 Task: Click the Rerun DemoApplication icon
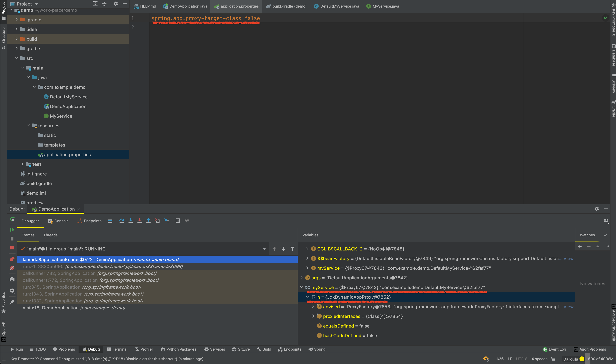tap(12, 219)
